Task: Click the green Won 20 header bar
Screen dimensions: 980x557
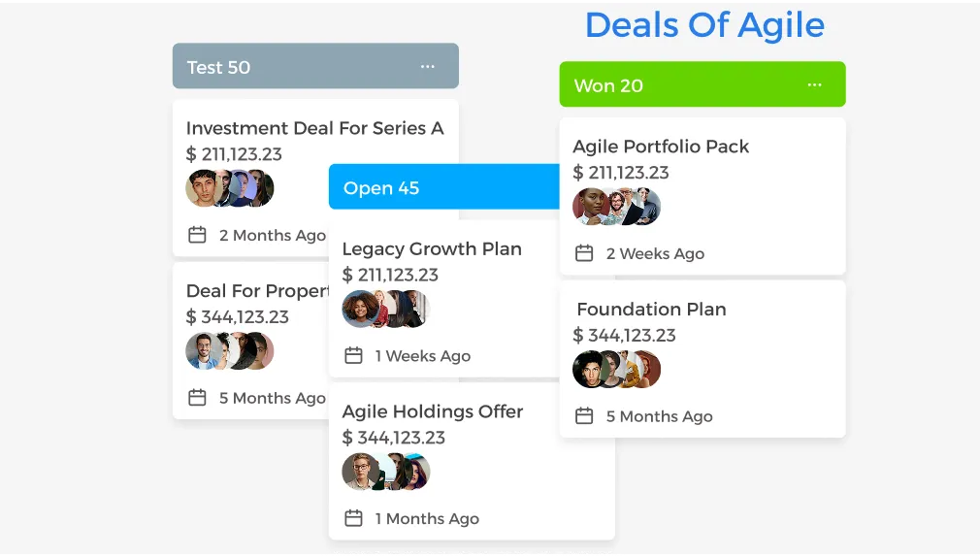Action: pos(702,85)
